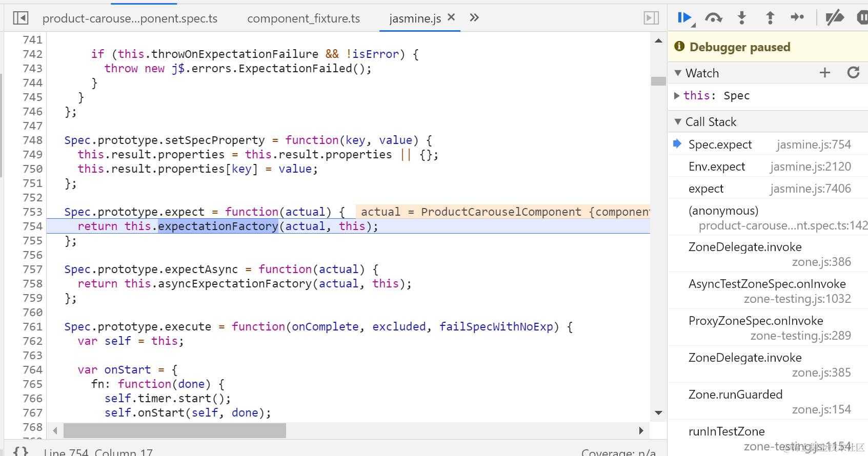The width and height of the screenshot is (868, 456).
Task: Select AsyncTestZoneSpec.onInvoke stack frame
Action: 768,291
